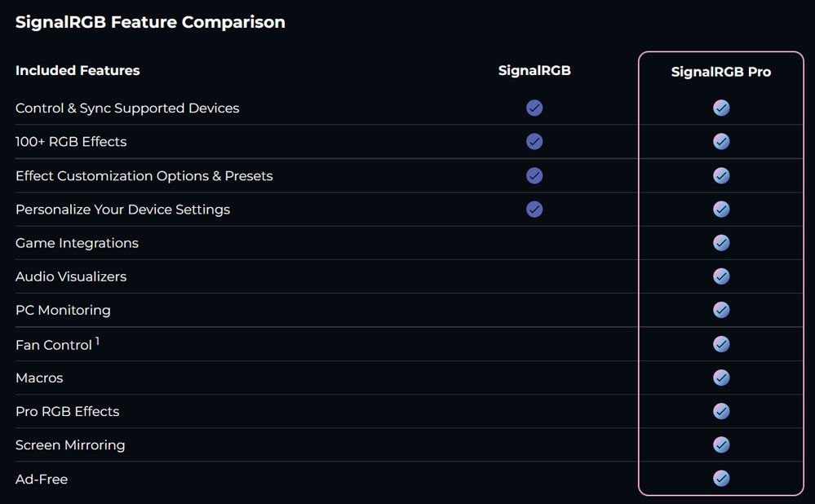Click the Screen Mirroring feature label

tap(70, 445)
